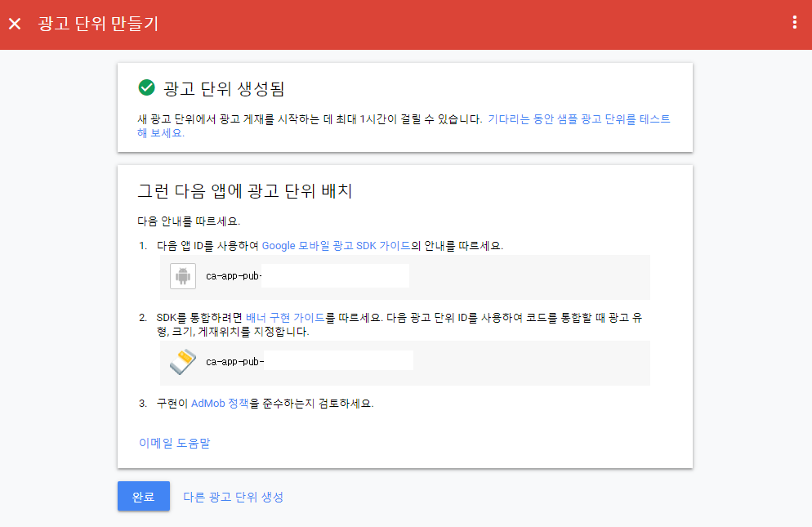Open the AdMob 정책 link
Viewport: 812px width, 527px height.
(220, 403)
